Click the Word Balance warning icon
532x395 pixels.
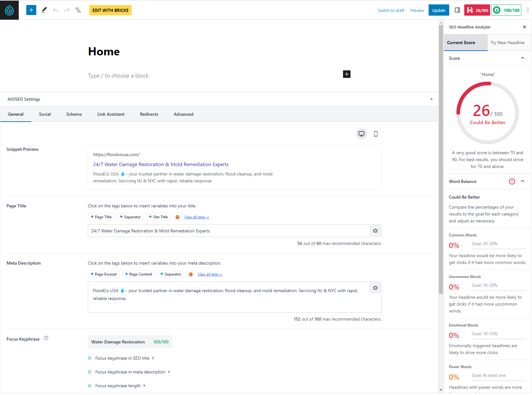click(512, 181)
